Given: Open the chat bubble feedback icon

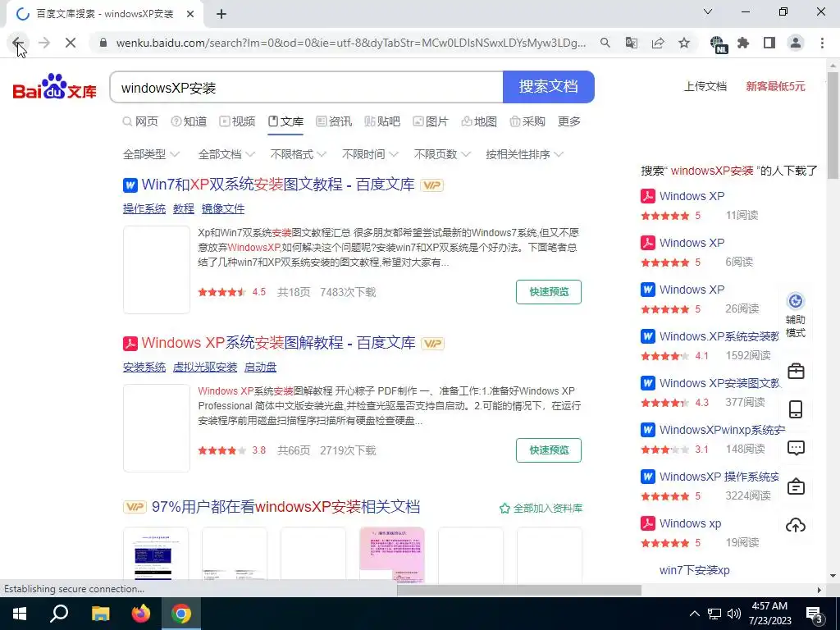Looking at the screenshot, I should 796,448.
